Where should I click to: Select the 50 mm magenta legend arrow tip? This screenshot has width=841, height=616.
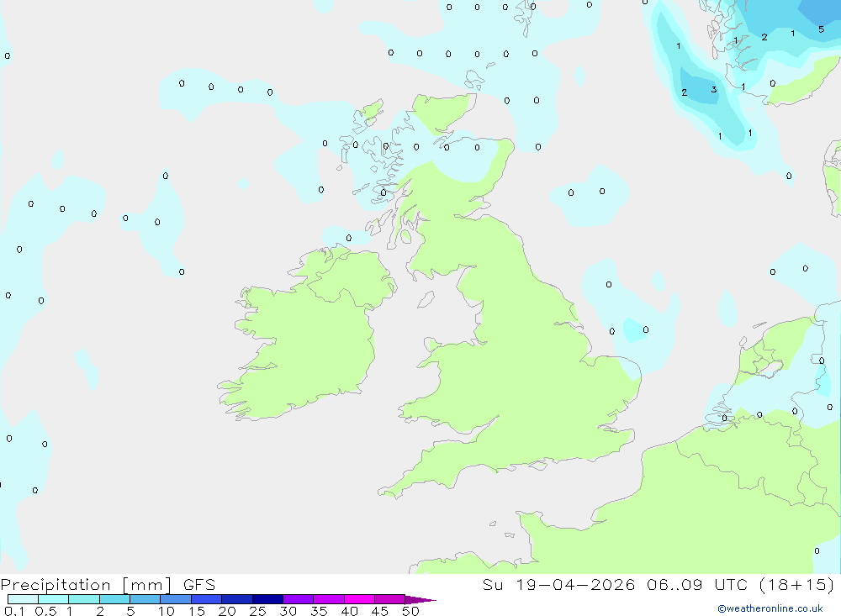pos(420,600)
